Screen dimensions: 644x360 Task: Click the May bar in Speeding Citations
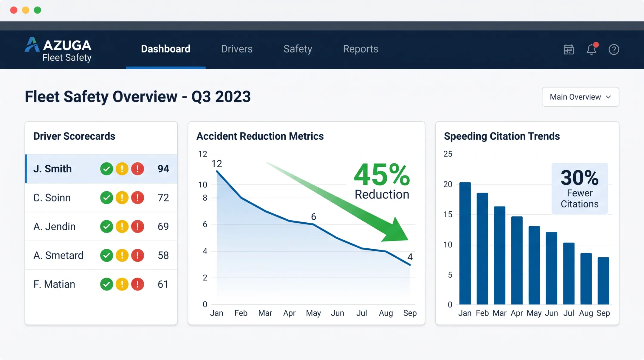pos(534,265)
